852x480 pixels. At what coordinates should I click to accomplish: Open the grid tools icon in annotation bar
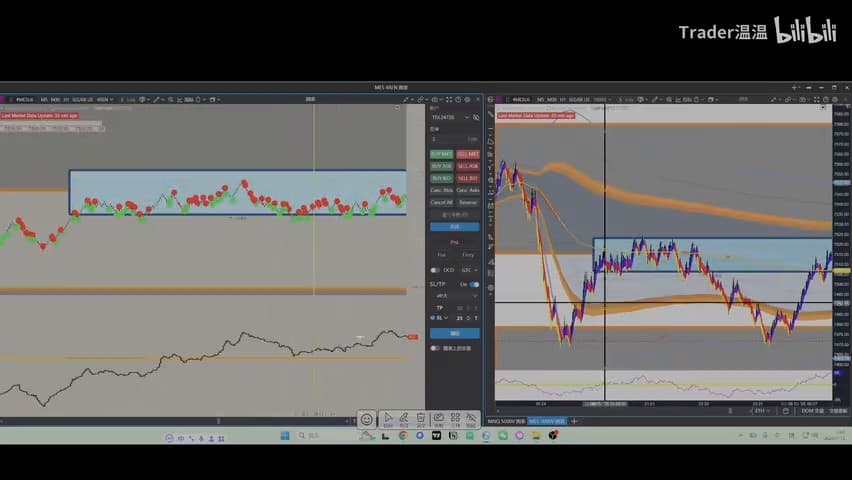coord(455,419)
